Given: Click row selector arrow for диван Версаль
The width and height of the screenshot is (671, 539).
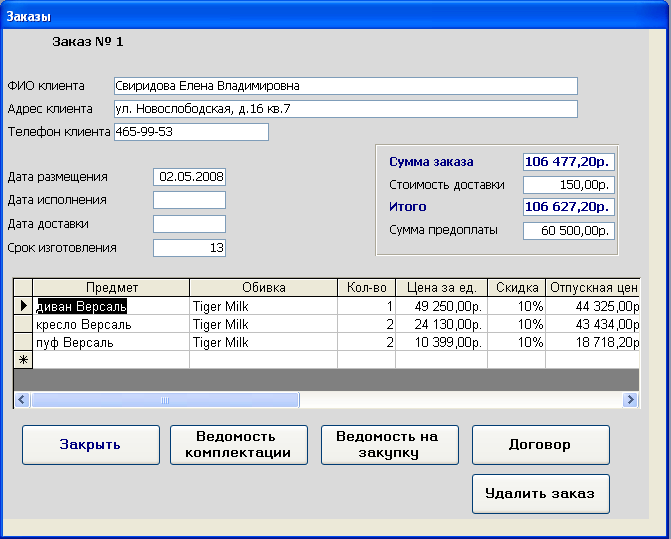Looking at the screenshot, I should tap(23, 306).
